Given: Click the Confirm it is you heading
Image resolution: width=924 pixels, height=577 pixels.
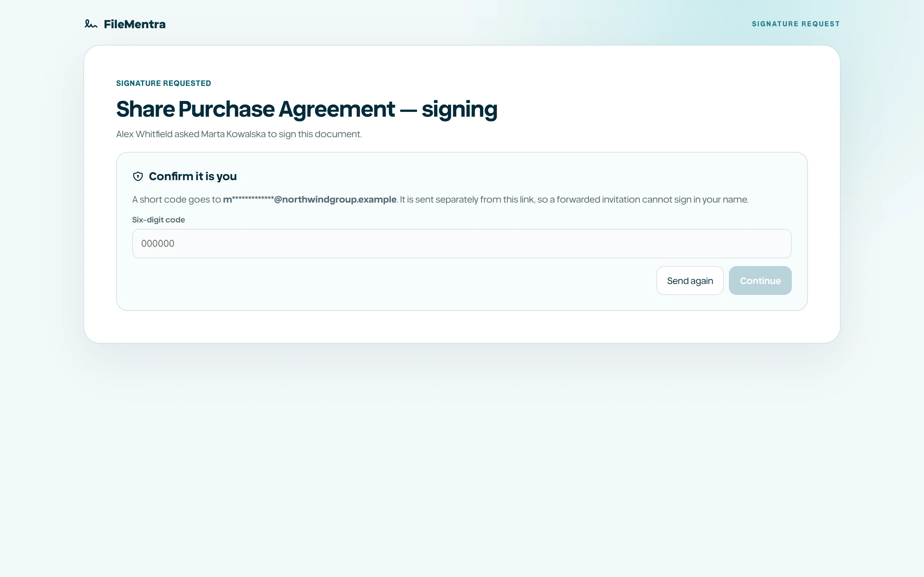Looking at the screenshot, I should (x=193, y=176).
